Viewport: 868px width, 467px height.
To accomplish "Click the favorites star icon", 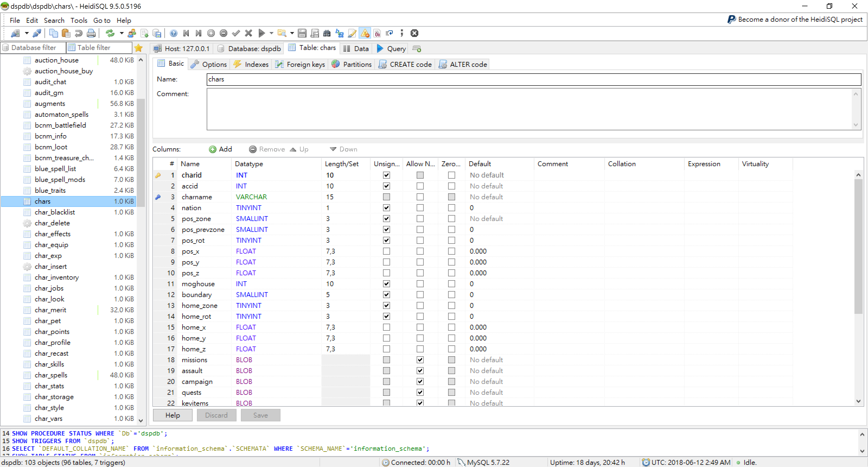I will pos(139,48).
